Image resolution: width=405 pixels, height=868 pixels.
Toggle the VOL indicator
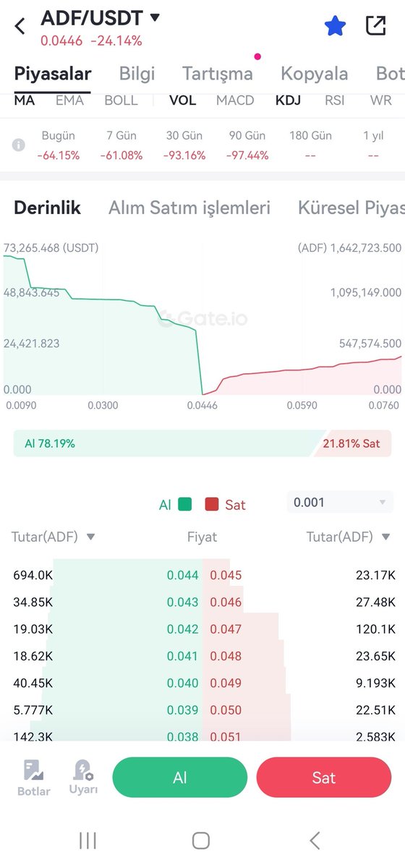point(183,101)
